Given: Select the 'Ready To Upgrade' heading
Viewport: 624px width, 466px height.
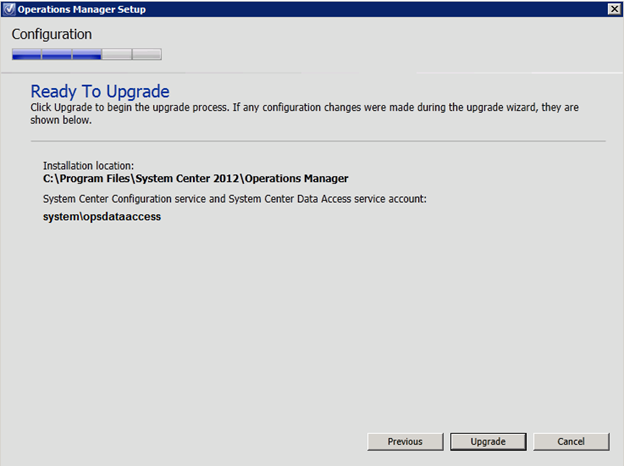Looking at the screenshot, I should 100,92.
